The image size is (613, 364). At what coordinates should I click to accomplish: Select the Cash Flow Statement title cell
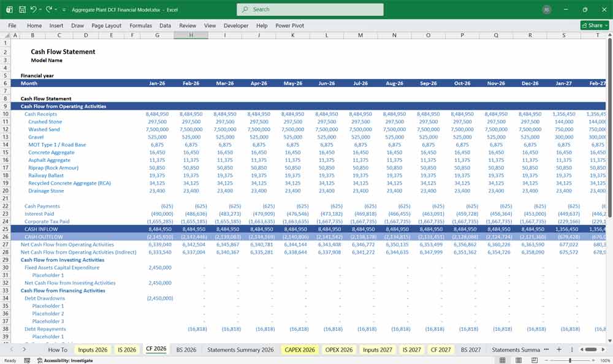[x=63, y=51]
